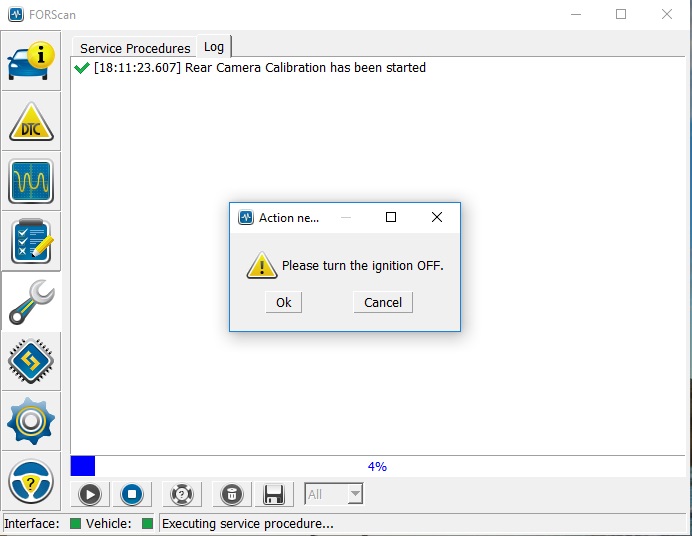Open the Vehicle information section
This screenshot has width=692, height=536.
click(31, 61)
